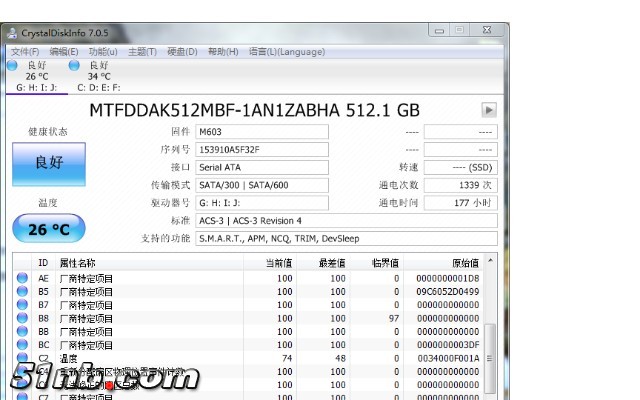Click status orb of attribute BC
Viewport: 640px width, 400px height.
22,344
